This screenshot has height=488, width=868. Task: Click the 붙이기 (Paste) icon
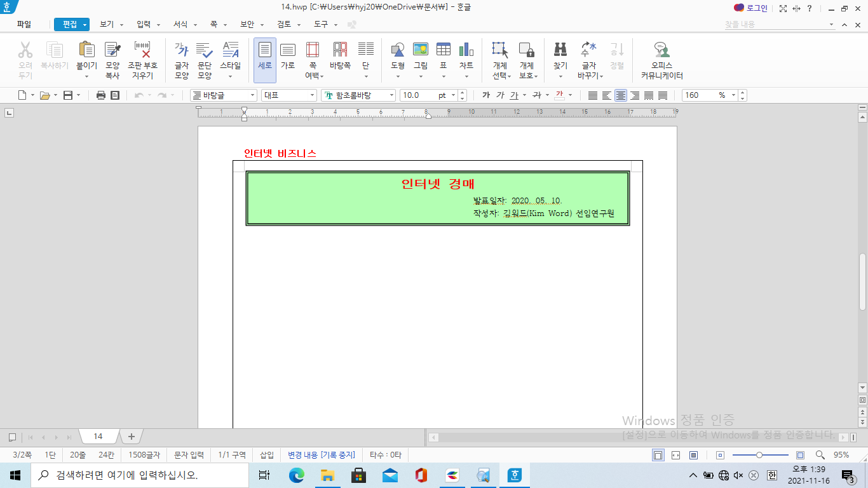pyautogui.click(x=86, y=50)
